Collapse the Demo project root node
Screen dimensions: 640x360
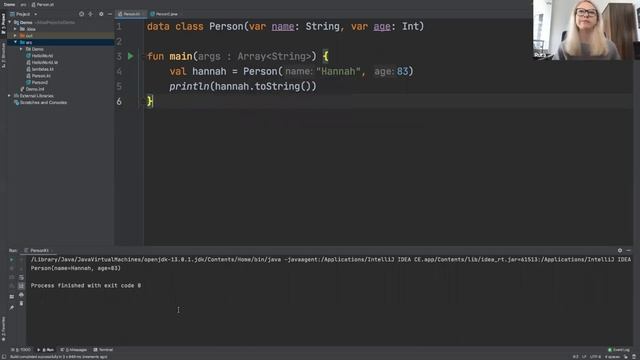10,22
